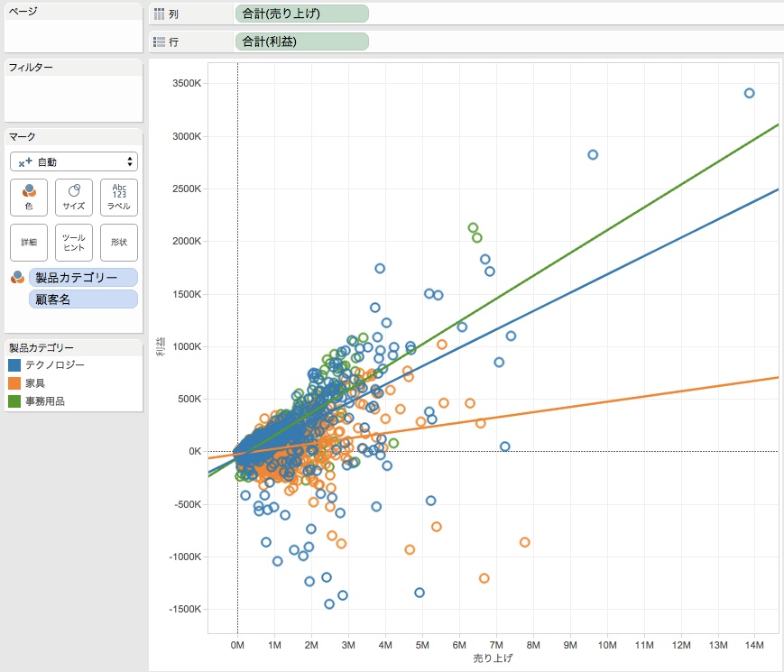Open the 色 (Color) marks card

pyautogui.click(x=29, y=197)
